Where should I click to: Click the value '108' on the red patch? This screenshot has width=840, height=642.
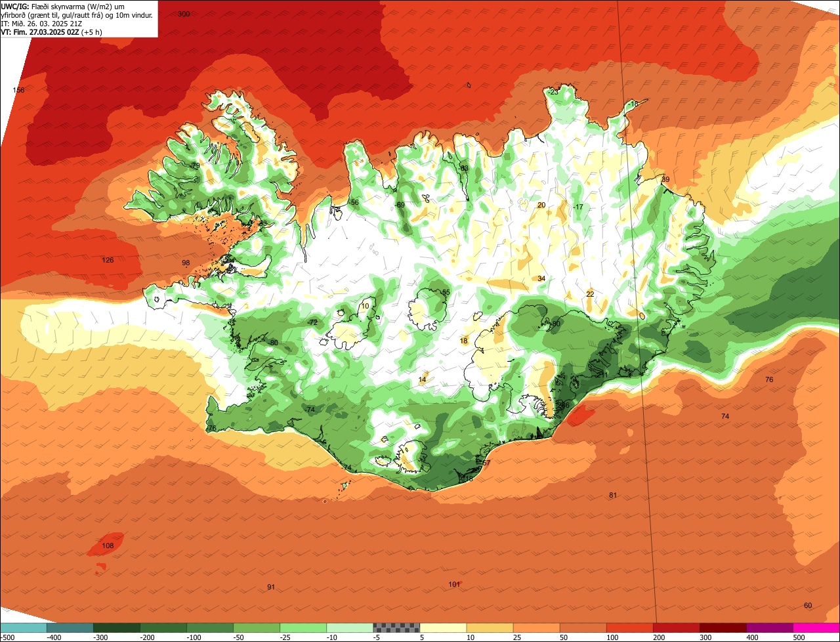108,546
